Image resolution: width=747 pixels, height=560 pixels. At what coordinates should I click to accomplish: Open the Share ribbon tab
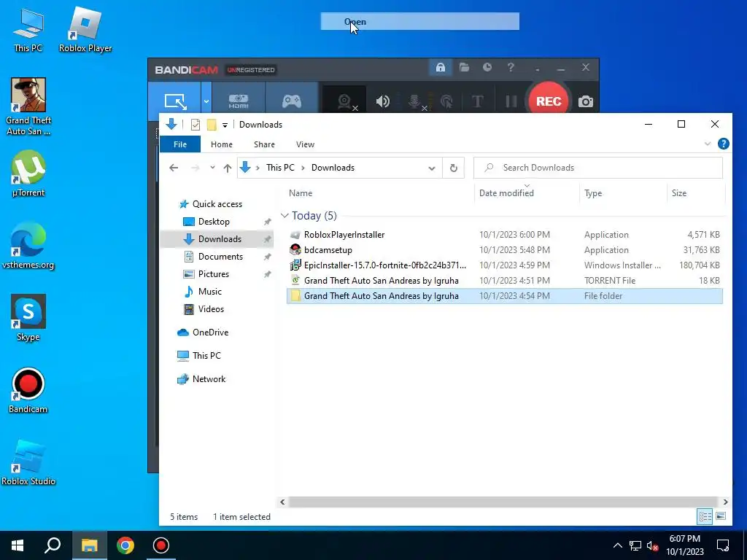264,144
